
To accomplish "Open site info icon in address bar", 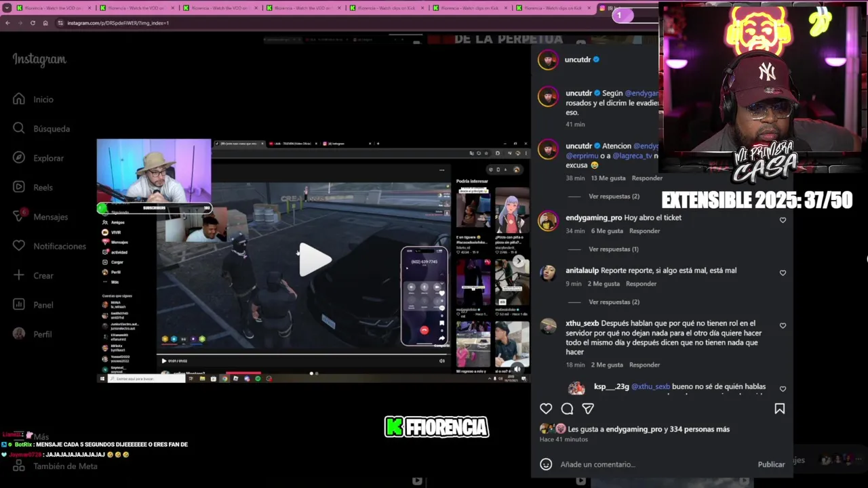I will (60, 23).
